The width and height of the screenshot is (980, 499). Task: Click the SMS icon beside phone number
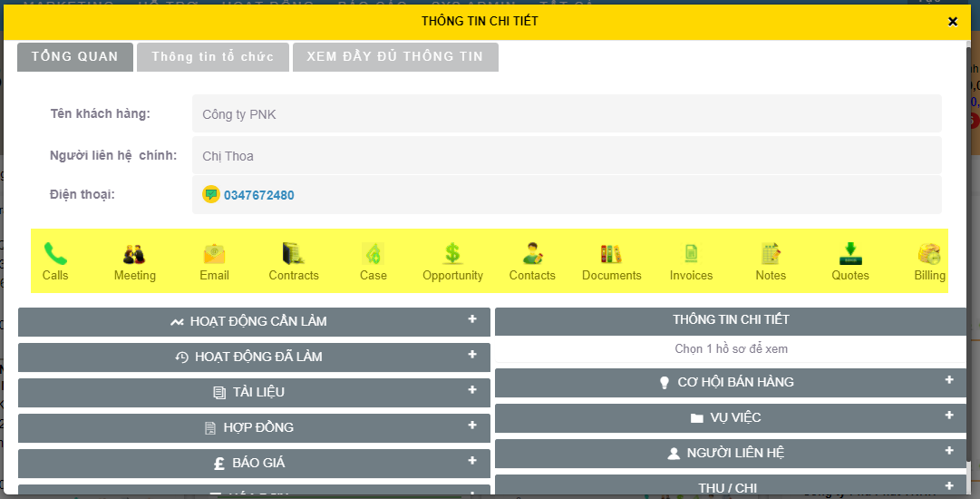pos(210,195)
